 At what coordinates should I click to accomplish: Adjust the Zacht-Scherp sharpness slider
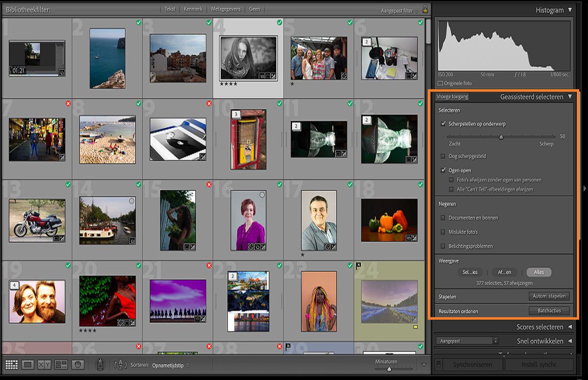coord(501,137)
